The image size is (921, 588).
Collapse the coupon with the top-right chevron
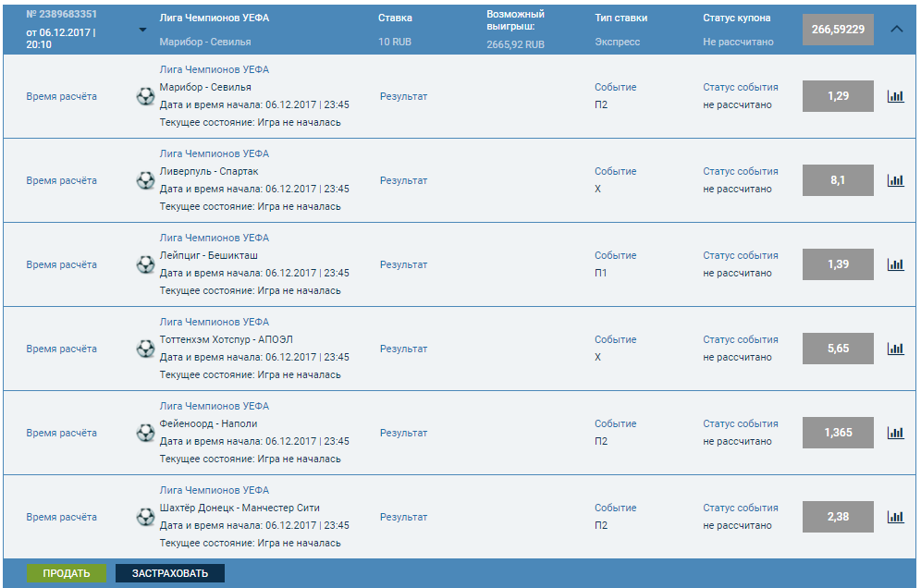896,29
